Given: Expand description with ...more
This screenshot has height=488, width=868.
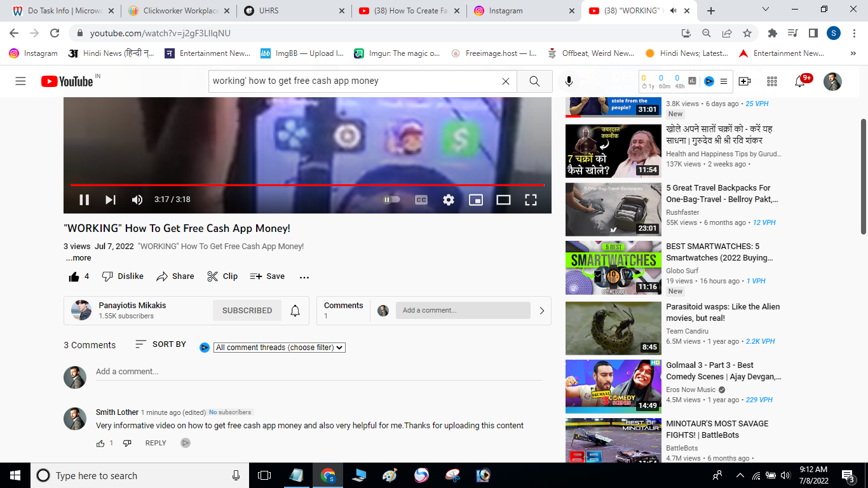Looking at the screenshot, I should (x=79, y=258).
